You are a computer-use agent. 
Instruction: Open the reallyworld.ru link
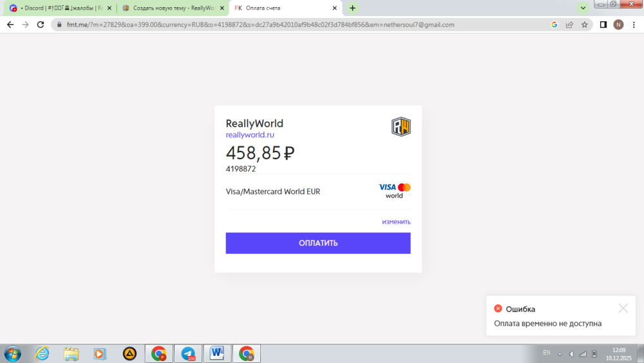[x=250, y=135]
